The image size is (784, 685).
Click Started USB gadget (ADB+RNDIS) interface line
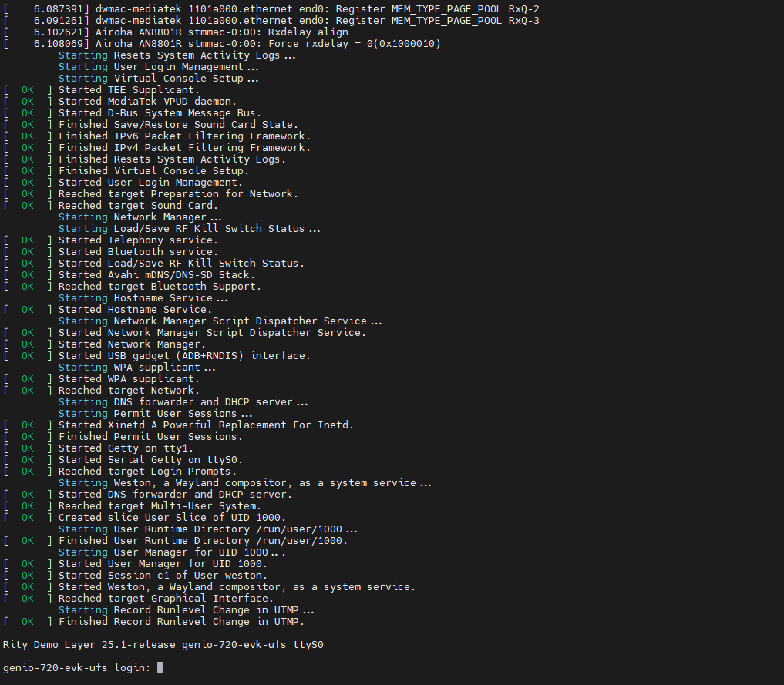click(x=184, y=356)
